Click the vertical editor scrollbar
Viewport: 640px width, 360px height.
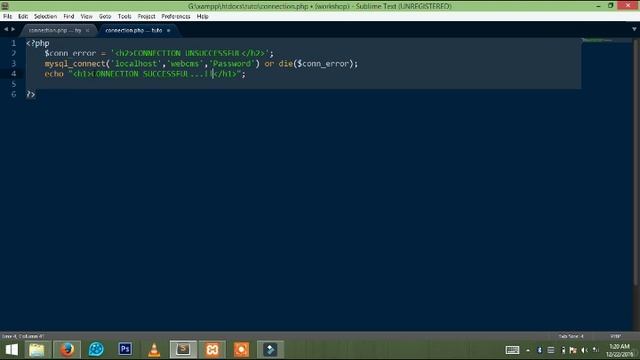(x=637, y=163)
